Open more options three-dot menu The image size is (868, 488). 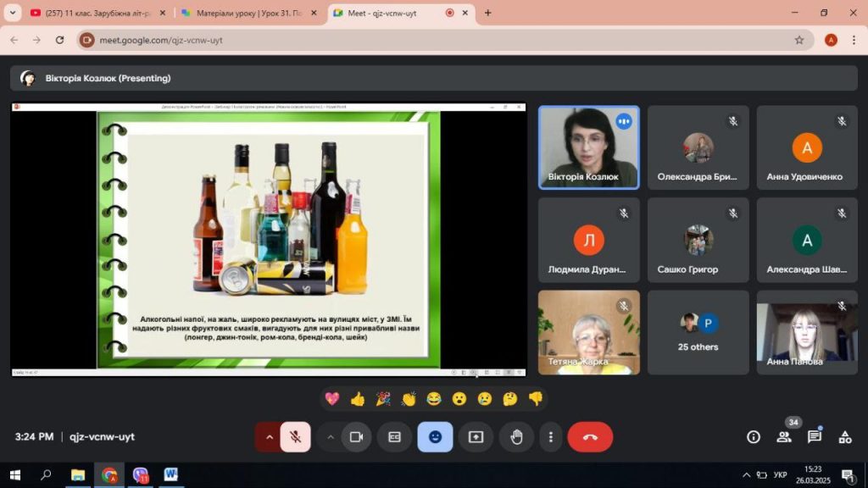[551, 437]
